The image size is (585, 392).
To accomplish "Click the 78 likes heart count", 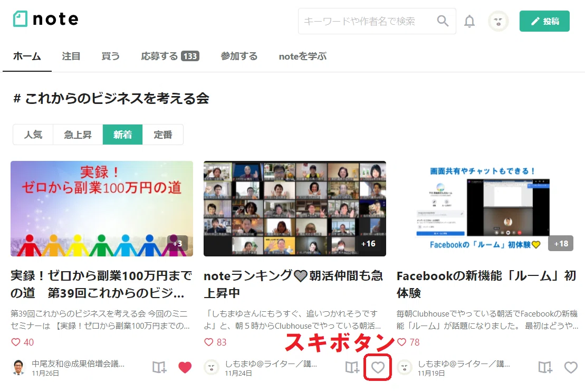I will coord(408,342).
